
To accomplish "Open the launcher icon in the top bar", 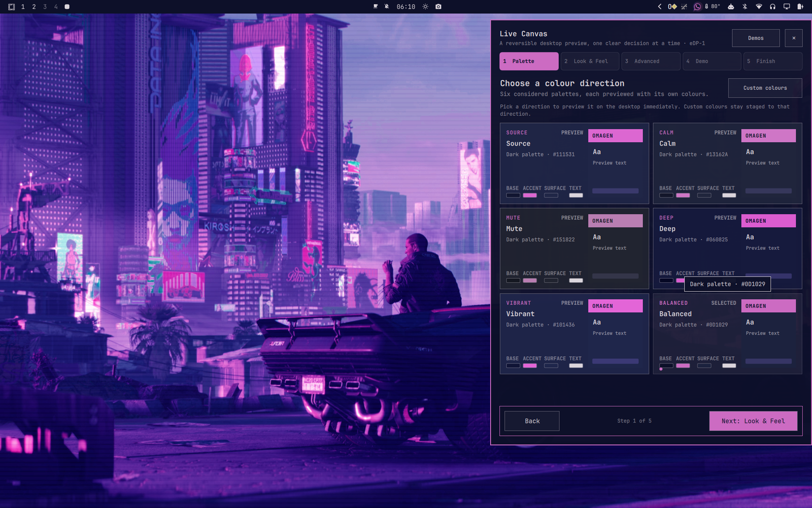I will point(11,7).
